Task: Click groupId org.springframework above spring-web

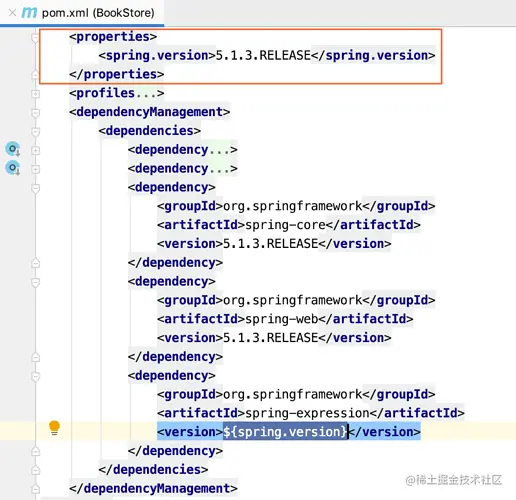Action: [293, 300]
